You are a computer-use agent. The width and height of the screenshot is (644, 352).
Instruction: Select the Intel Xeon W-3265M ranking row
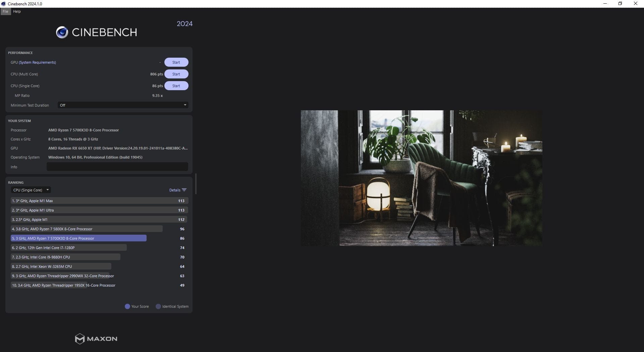coord(99,267)
